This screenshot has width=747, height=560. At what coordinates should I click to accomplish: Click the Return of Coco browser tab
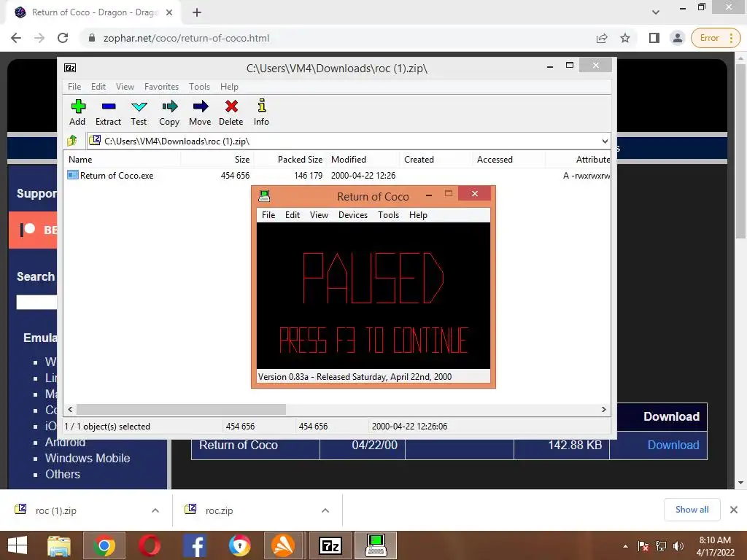tap(93, 12)
